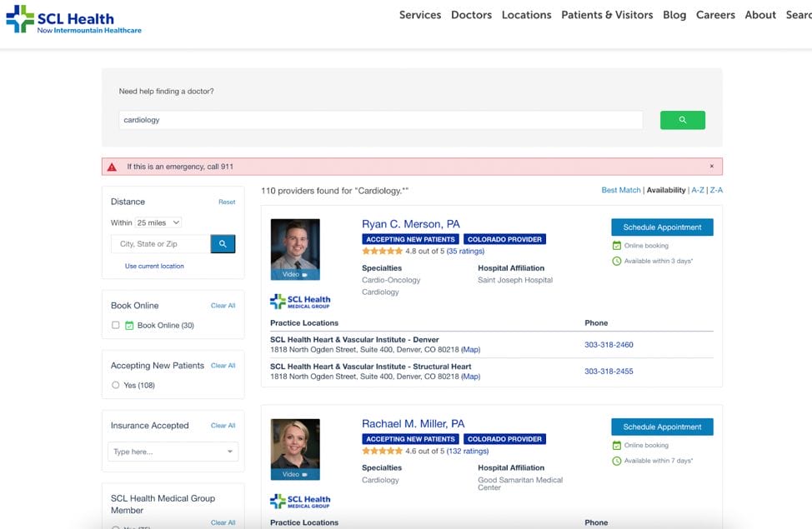Image resolution: width=812 pixels, height=529 pixels.
Task: Click the green search magnifier beside cardiology field
Action: [682, 120]
